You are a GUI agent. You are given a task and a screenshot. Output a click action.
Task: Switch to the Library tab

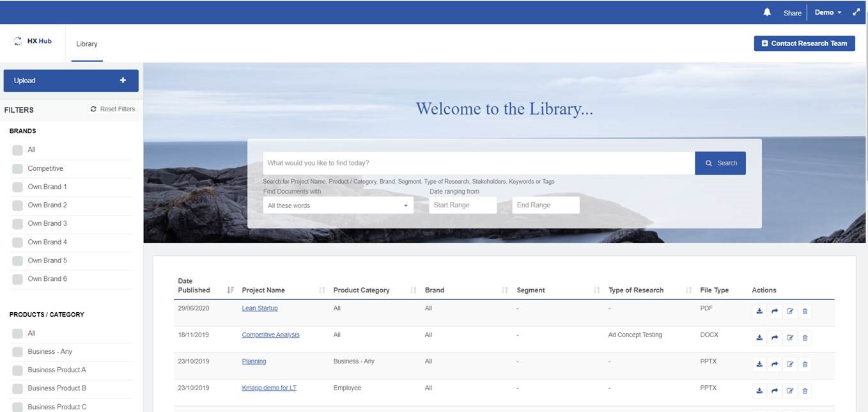click(87, 44)
